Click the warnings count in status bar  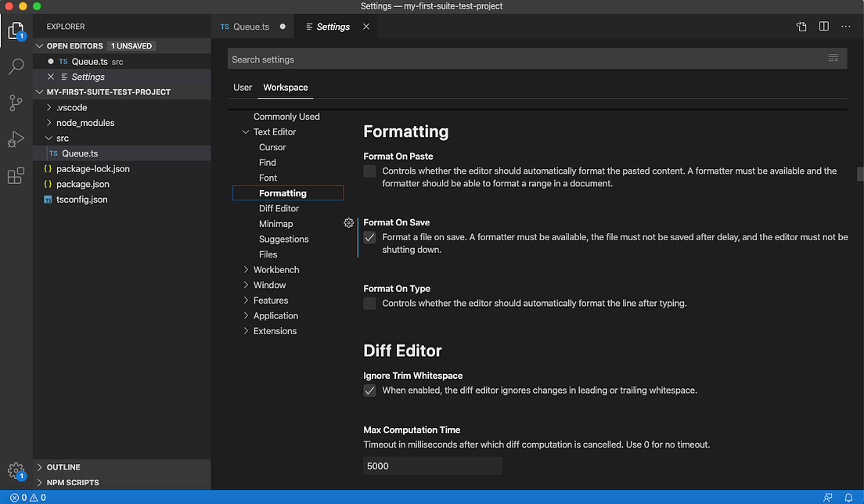pyautogui.click(x=38, y=498)
